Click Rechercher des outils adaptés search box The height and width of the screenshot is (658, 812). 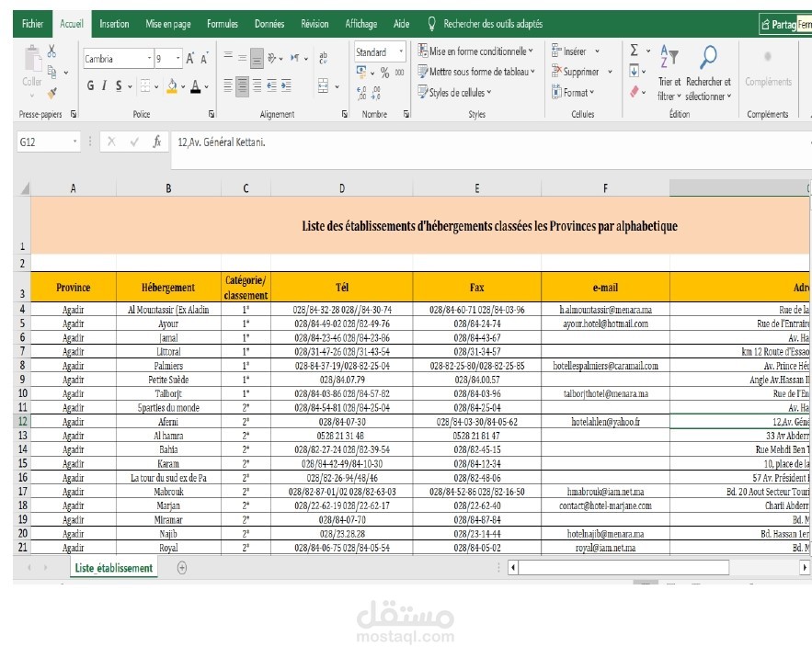tap(493, 24)
